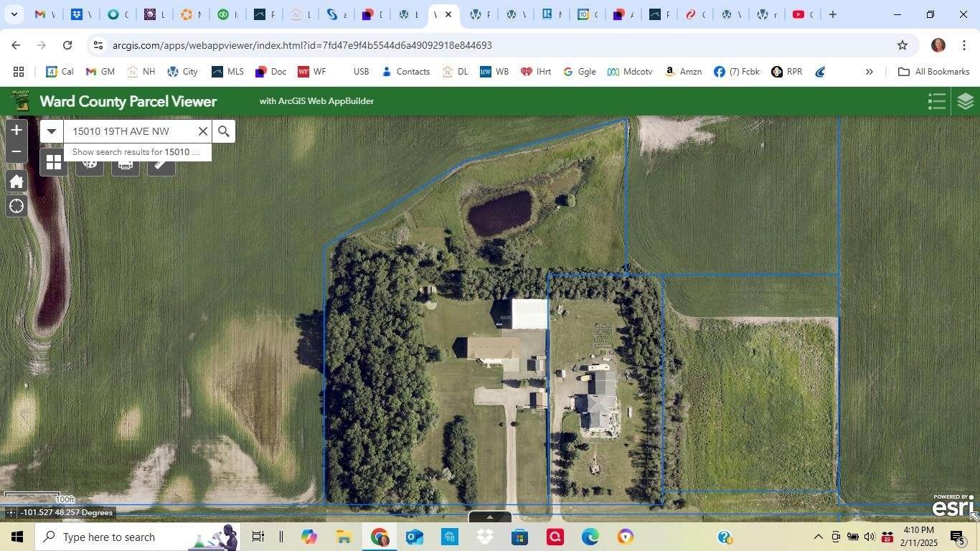Image resolution: width=980 pixels, height=551 pixels.
Task: Click the -101.527 48.257 Degrees readout
Action: coord(67,513)
